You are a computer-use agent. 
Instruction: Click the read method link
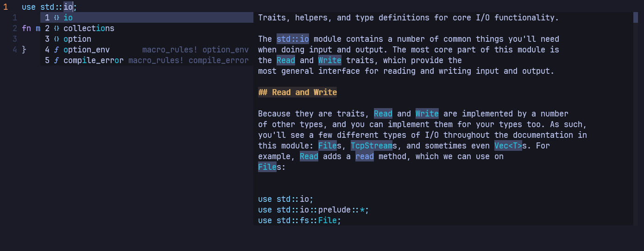point(365,156)
